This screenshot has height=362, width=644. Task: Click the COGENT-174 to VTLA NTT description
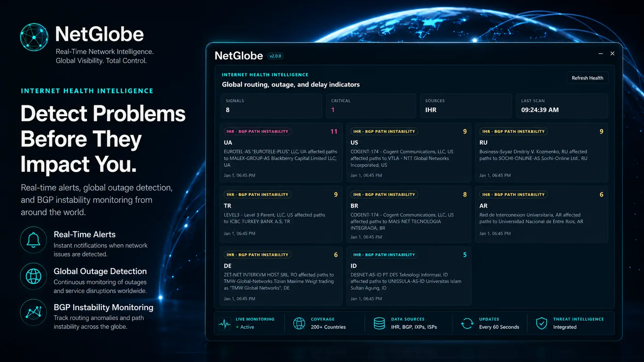click(402, 158)
